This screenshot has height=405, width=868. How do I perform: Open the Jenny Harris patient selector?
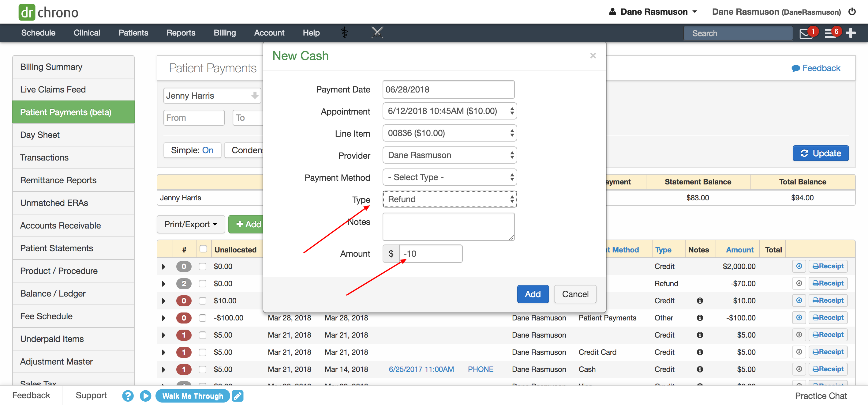(212, 96)
